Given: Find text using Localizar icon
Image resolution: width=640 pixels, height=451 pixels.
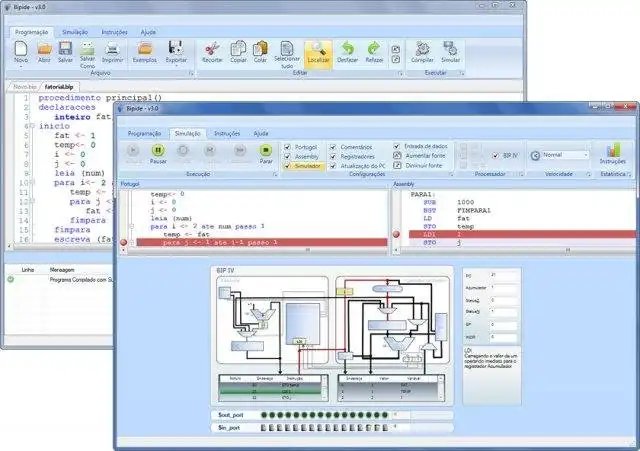Looking at the screenshot, I should pyautogui.click(x=318, y=53).
